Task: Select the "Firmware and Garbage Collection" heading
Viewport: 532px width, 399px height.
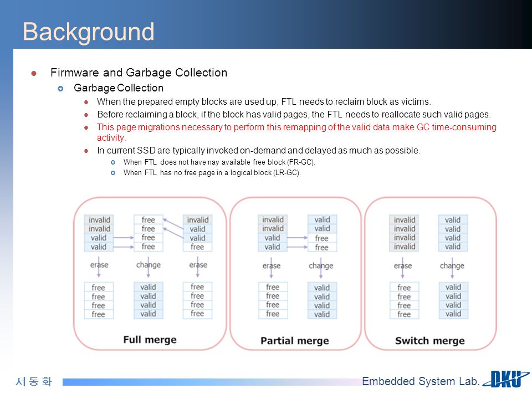Action: coord(139,73)
